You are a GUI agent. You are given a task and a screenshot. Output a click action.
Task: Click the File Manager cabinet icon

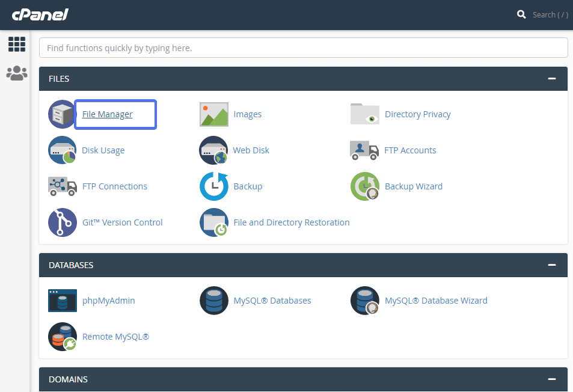click(x=62, y=114)
